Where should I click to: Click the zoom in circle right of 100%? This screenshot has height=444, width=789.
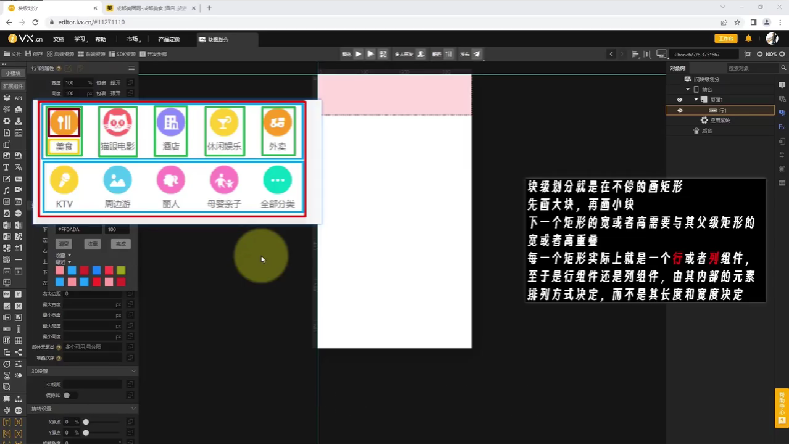tap(782, 54)
